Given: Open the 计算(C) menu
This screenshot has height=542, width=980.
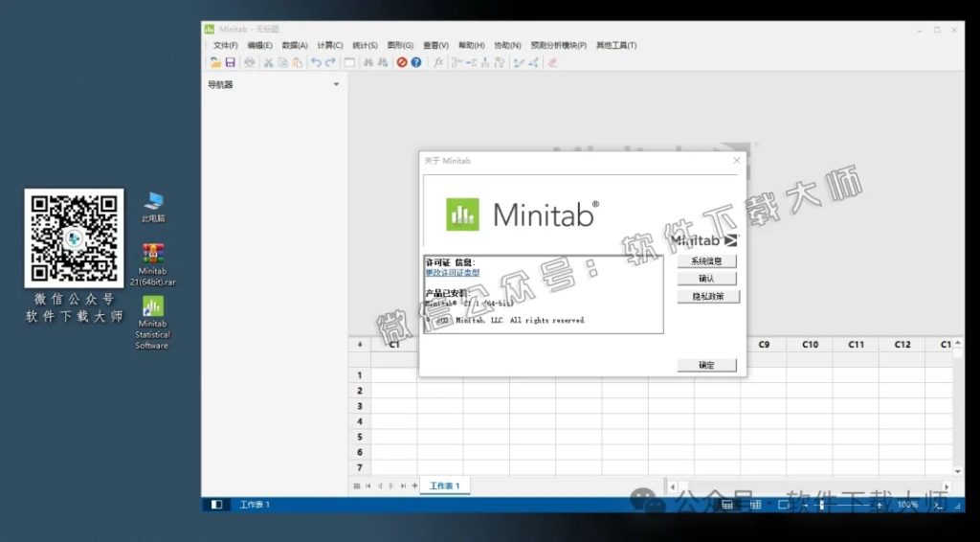Looking at the screenshot, I should [330, 46].
